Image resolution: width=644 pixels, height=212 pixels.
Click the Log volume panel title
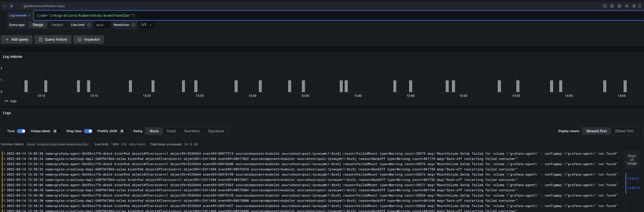coord(13,56)
